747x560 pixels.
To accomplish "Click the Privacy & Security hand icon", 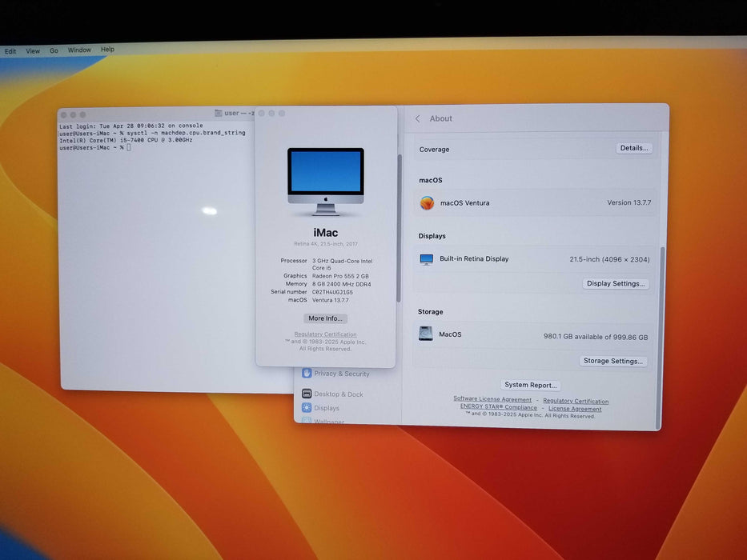I will (307, 373).
